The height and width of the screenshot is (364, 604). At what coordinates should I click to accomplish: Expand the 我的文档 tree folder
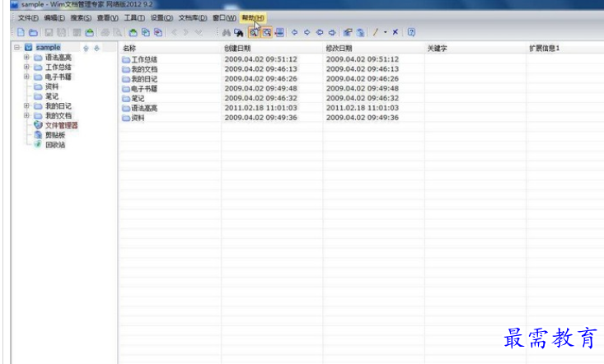[x=26, y=115]
